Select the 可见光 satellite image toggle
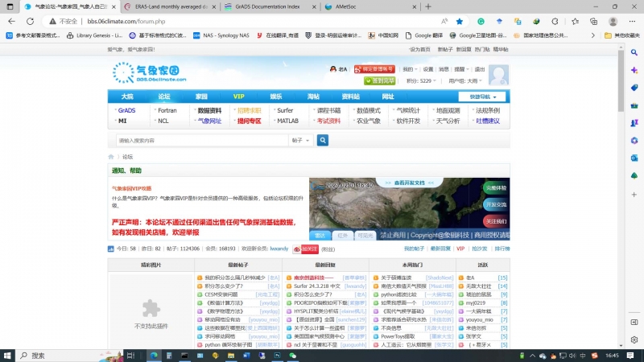The image size is (644, 362). [x=365, y=235]
